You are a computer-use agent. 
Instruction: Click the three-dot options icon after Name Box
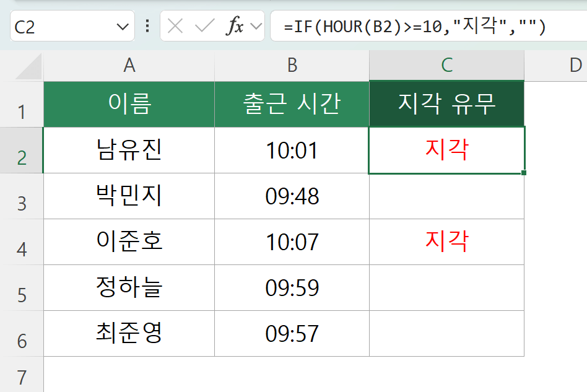pos(147,27)
